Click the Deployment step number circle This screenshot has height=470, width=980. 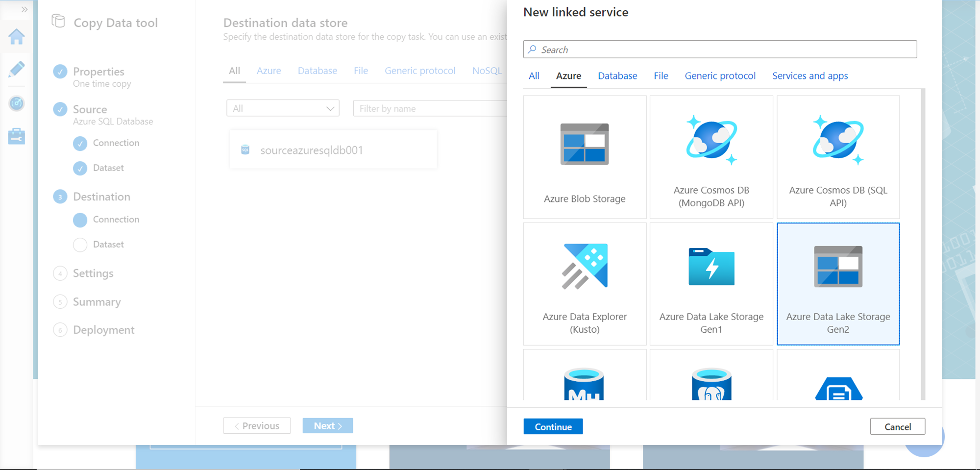point(60,330)
